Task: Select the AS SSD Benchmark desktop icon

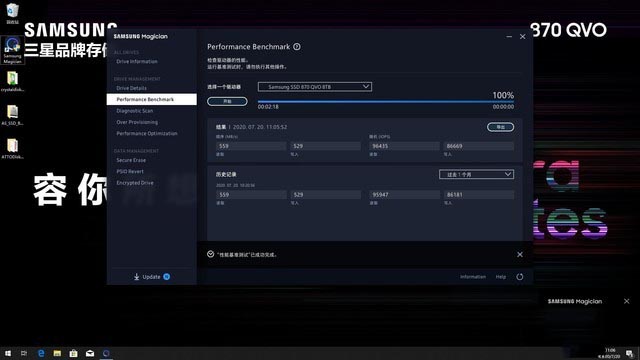Action: (12, 115)
